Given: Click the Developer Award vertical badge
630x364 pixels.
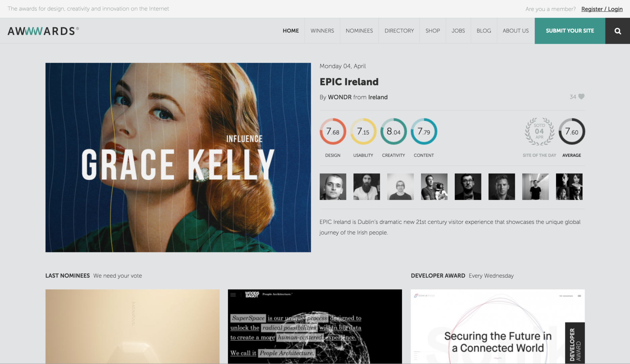Looking at the screenshot, I should click(x=575, y=343).
